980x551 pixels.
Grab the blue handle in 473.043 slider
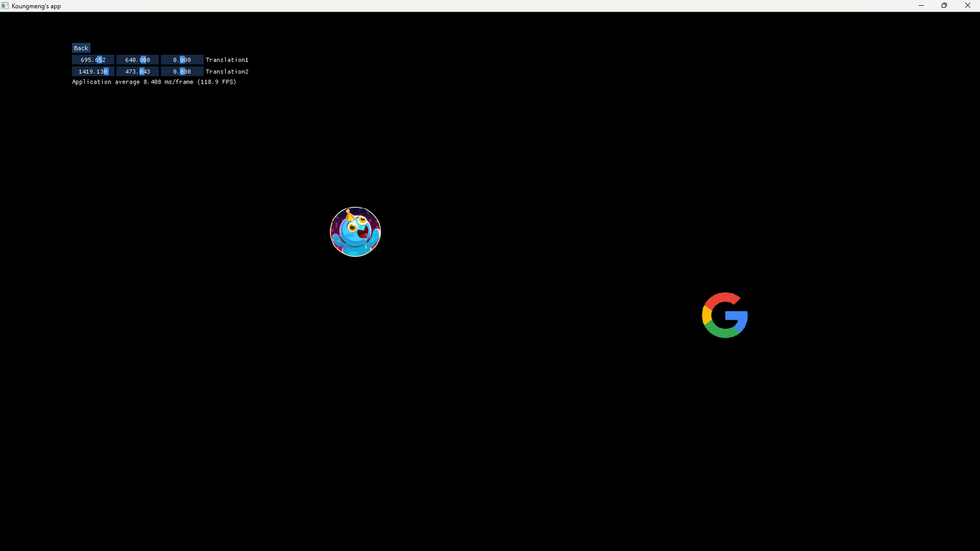142,71
